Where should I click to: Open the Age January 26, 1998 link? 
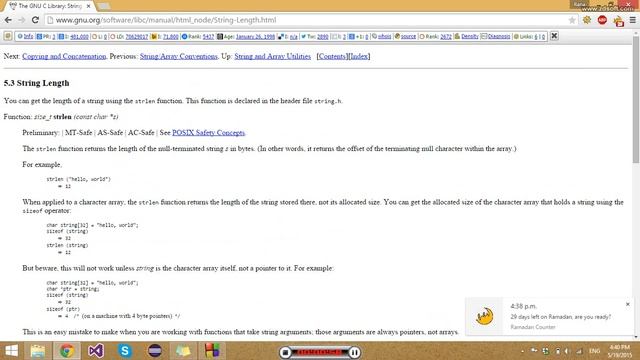tap(255, 36)
